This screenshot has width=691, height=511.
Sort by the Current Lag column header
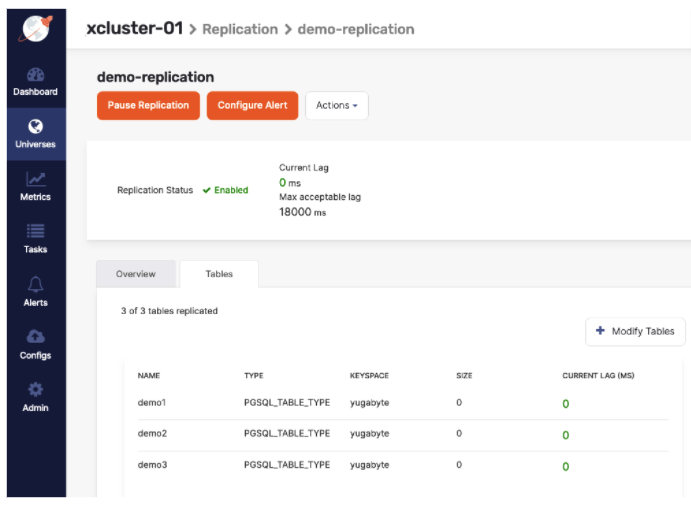598,376
